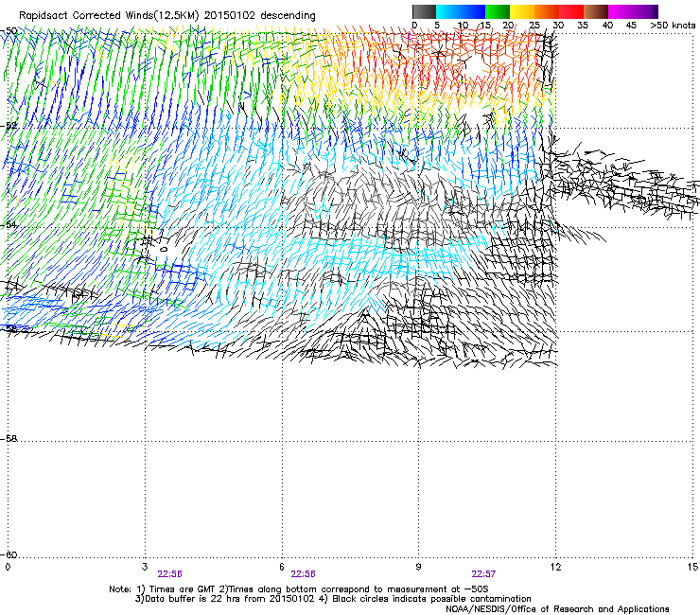
Task: Click the '25' label under the color scale
Action: coord(534,25)
